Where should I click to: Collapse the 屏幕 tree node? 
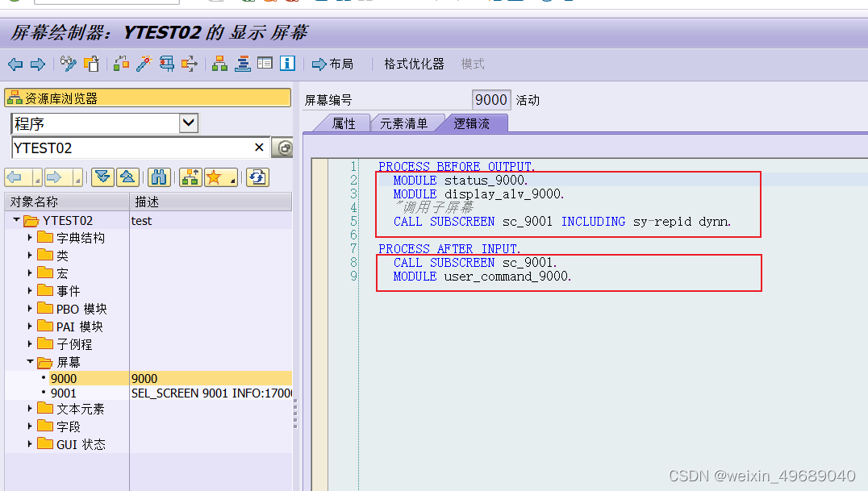[30, 362]
